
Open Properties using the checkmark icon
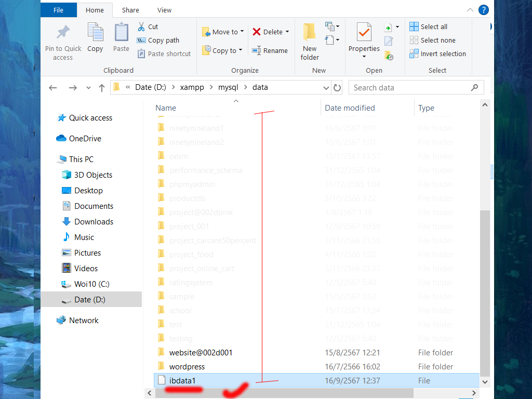(364, 32)
